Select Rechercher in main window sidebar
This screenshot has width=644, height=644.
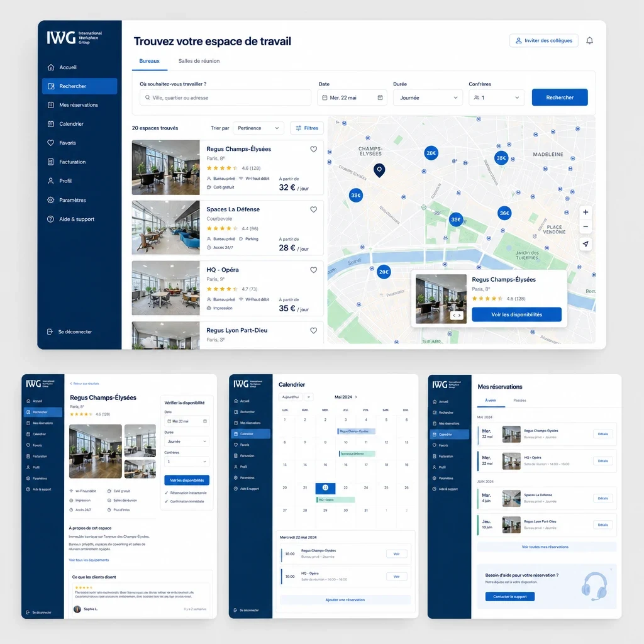pos(79,86)
